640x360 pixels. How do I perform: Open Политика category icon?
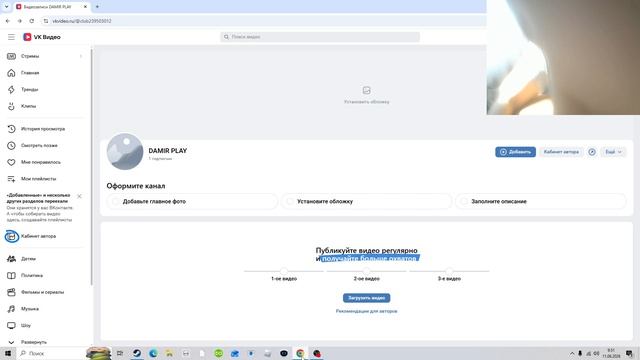pyautogui.click(x=11, y=276)
